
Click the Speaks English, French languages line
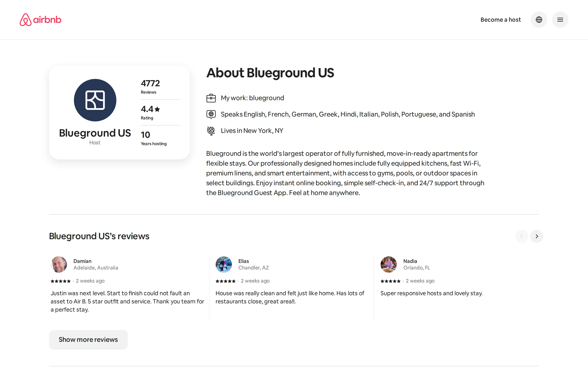[x=347, y=114]
